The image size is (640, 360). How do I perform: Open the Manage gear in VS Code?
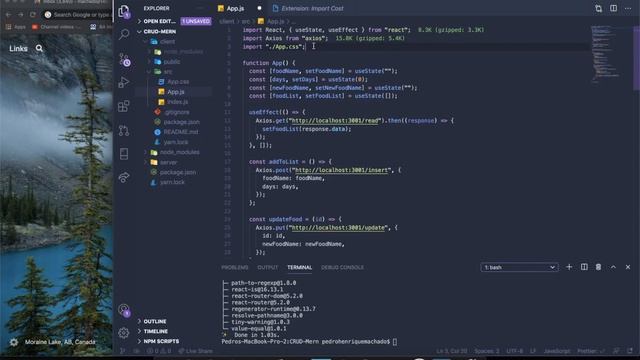(124, 333)
